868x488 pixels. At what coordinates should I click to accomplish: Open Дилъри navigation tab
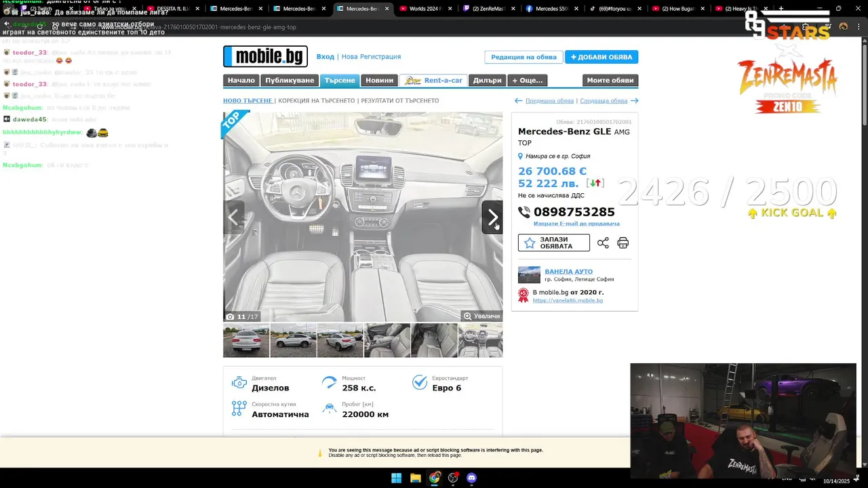[487, 80]
